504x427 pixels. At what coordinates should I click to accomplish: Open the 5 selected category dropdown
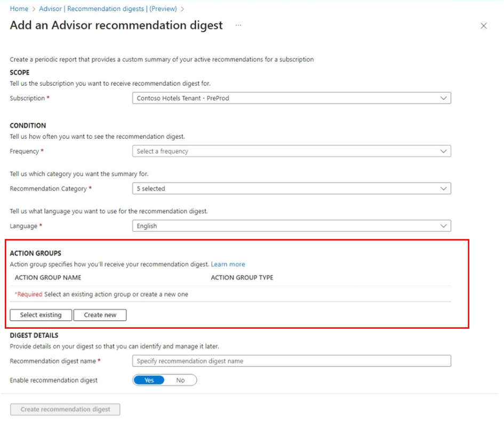(292, 188)
